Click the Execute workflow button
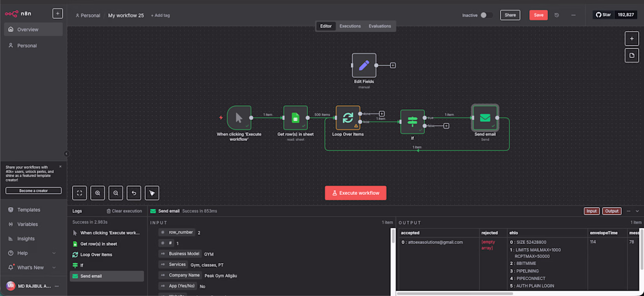Image resolution: width=644 pixels, height=296 pixels. (x=355, y=193)
